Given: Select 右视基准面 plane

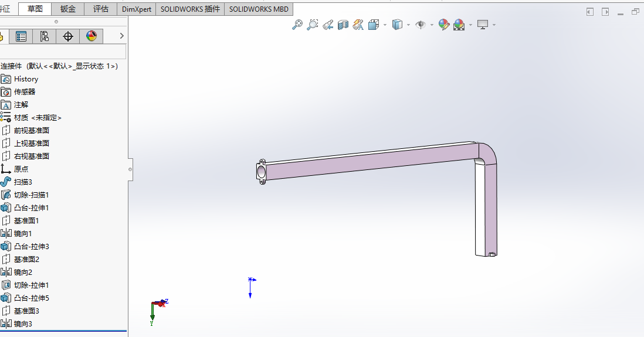Looking at the screenshot, I should (x=32, y=156).
